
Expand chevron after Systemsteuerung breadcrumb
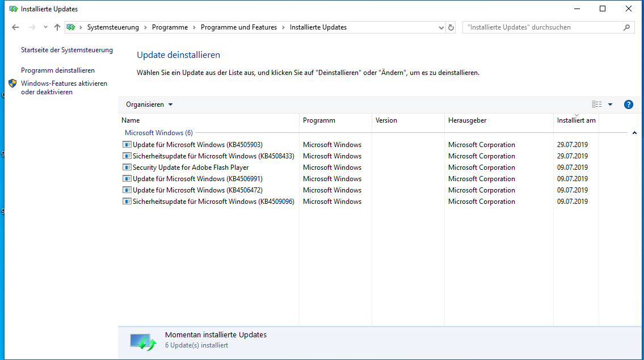[x=145, y=27]
